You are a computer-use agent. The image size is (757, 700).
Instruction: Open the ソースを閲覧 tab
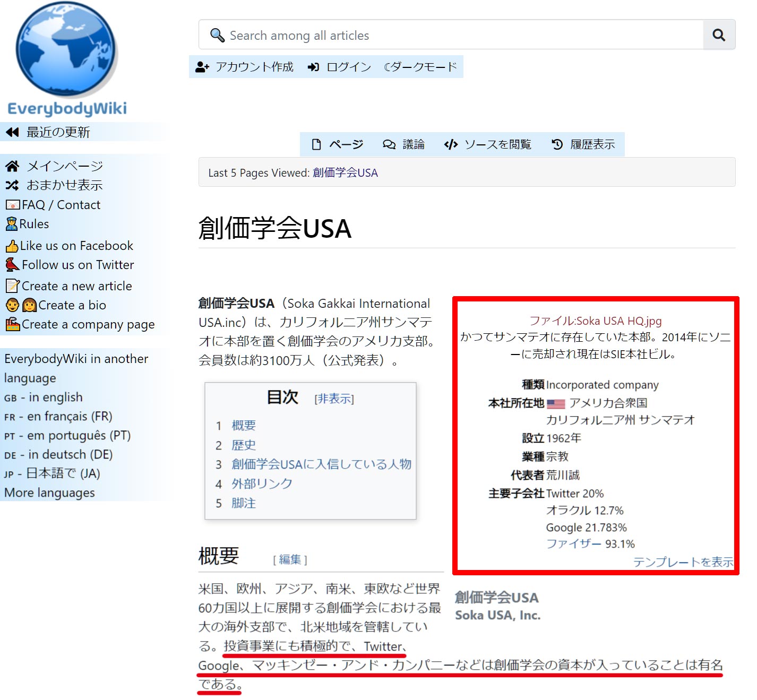[x=498, y=144]
